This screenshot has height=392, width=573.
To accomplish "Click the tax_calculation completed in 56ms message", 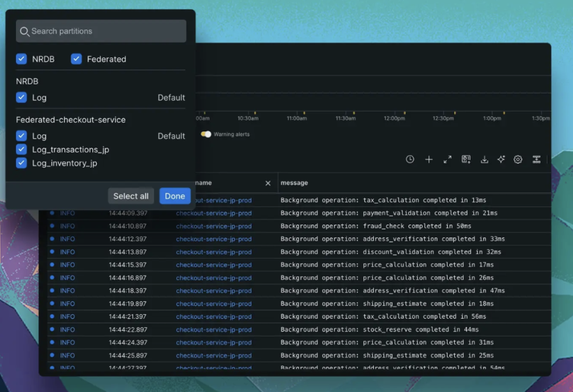I will 383,317.
